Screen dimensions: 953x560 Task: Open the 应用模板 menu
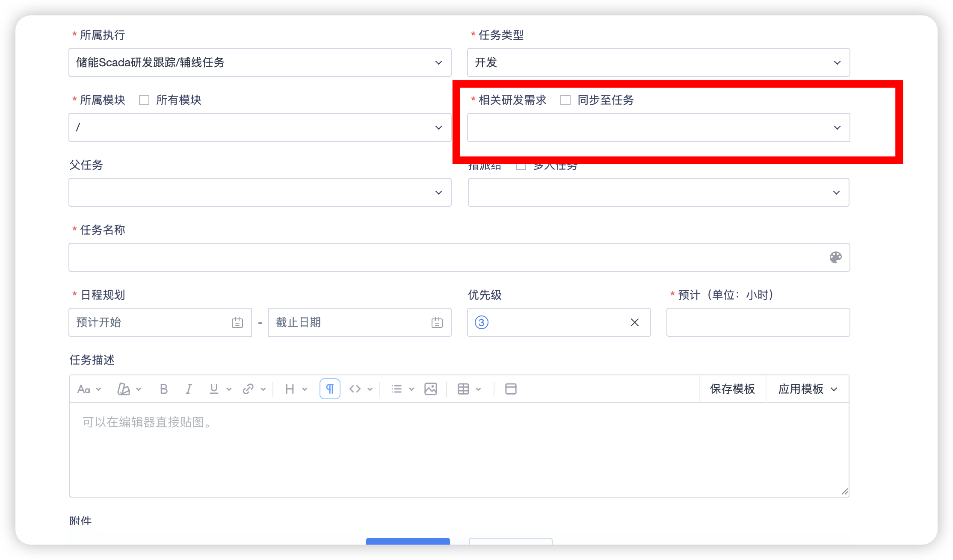(808, 389)
